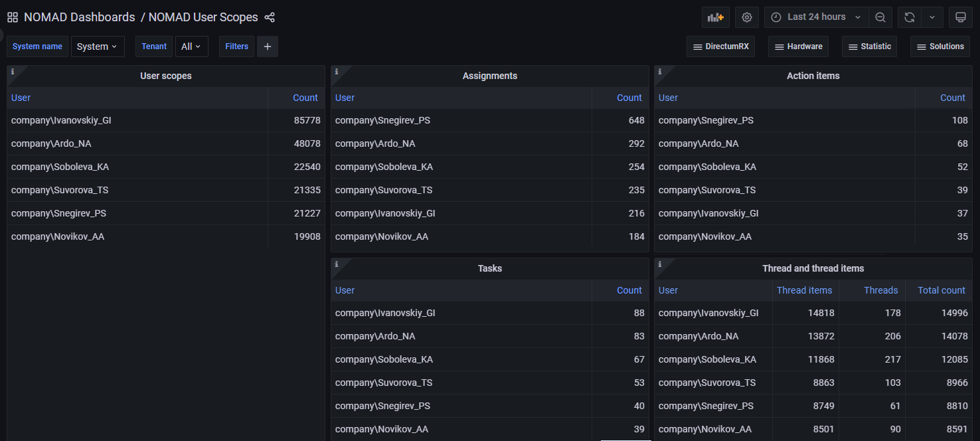The width and height of the screenshot is (980, 441).
Task: Open the dashboards grid icon
Action: [13, 17]
